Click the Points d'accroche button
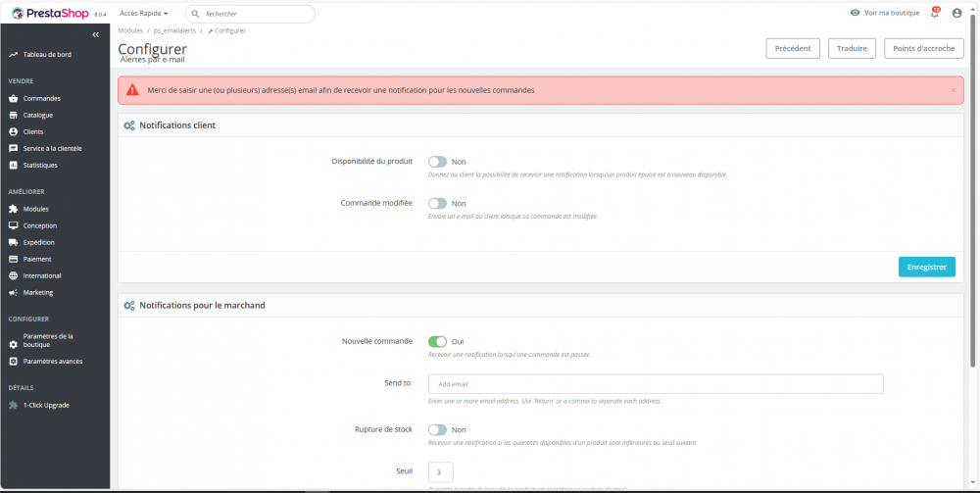Viewport: 980px width, 493px height. (x=923, y=48)
